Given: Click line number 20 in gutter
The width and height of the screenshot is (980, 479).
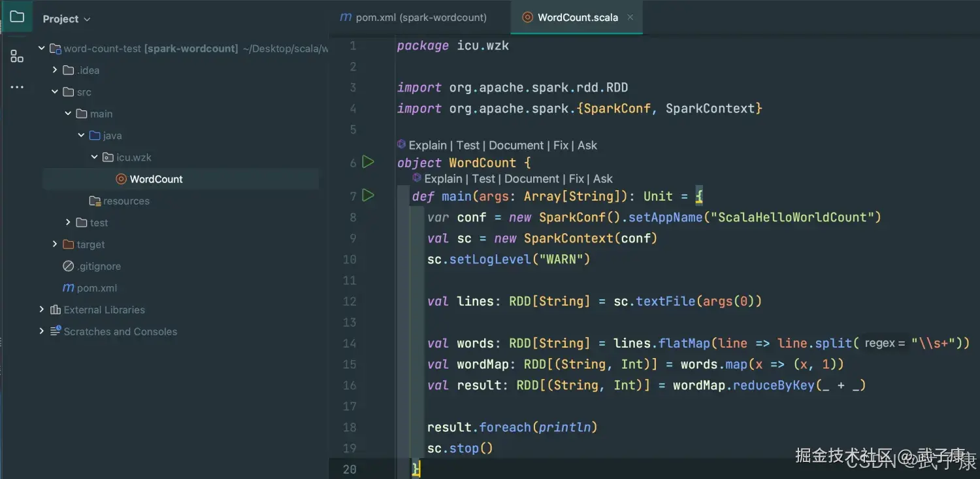Looking at the screenshot, I should click(350, 469).
